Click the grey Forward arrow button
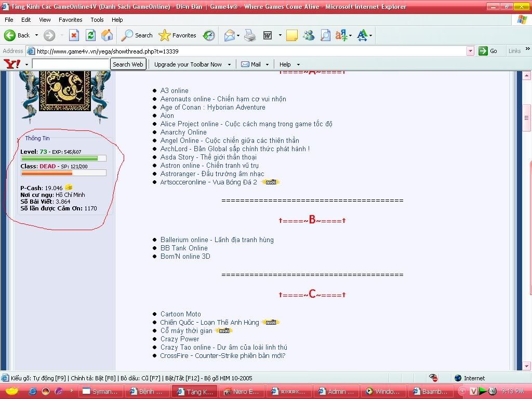The height and width of the screenshot is (399, 532). point(49,35)
